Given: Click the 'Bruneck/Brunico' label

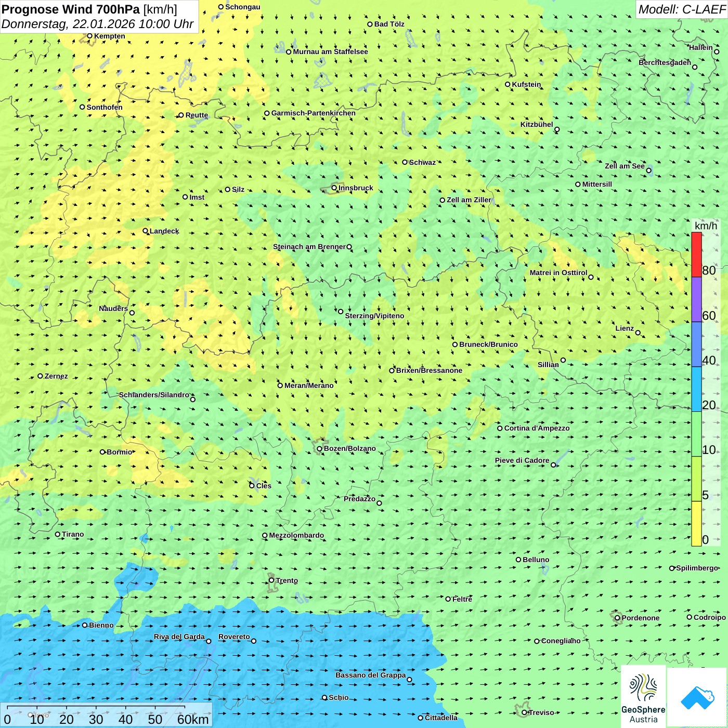Looking at the screenshot, I should (488, 344).
